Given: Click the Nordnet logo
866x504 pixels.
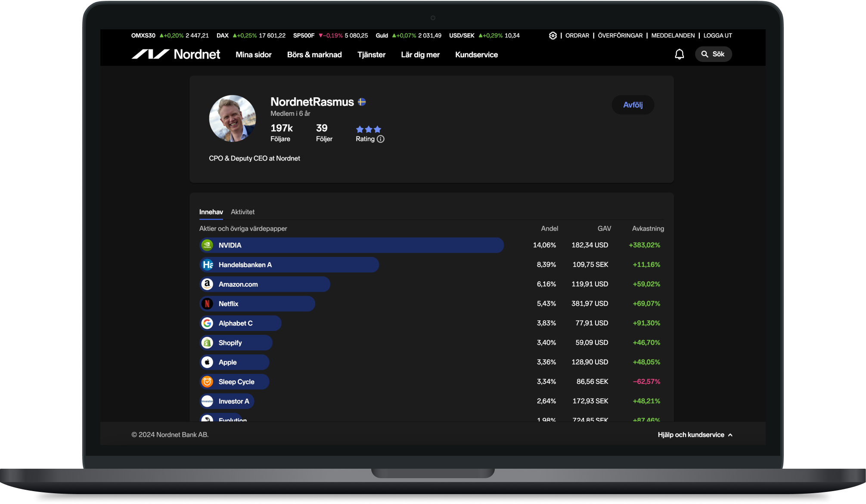Looking at the screenshot, I should (176, 54).
